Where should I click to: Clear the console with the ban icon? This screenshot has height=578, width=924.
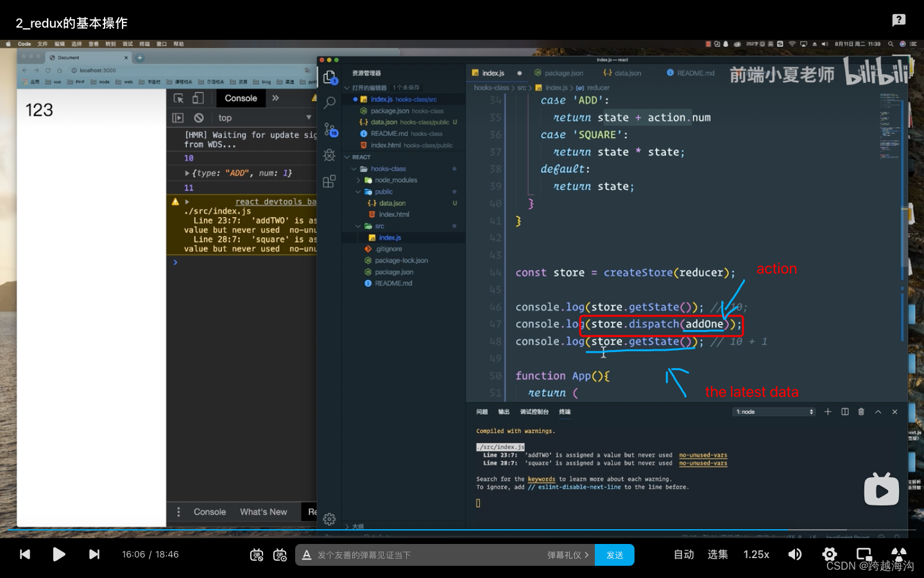[199, 118]
